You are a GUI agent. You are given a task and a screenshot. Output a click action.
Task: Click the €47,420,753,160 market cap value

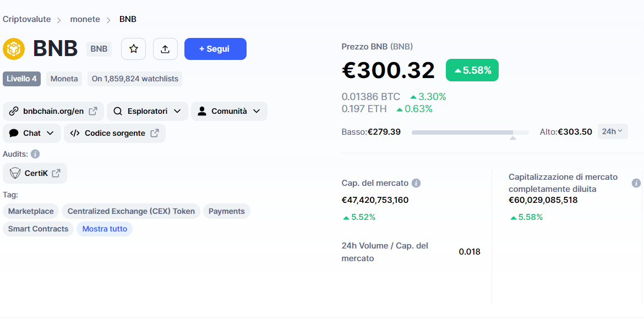[x=375, y=200]
